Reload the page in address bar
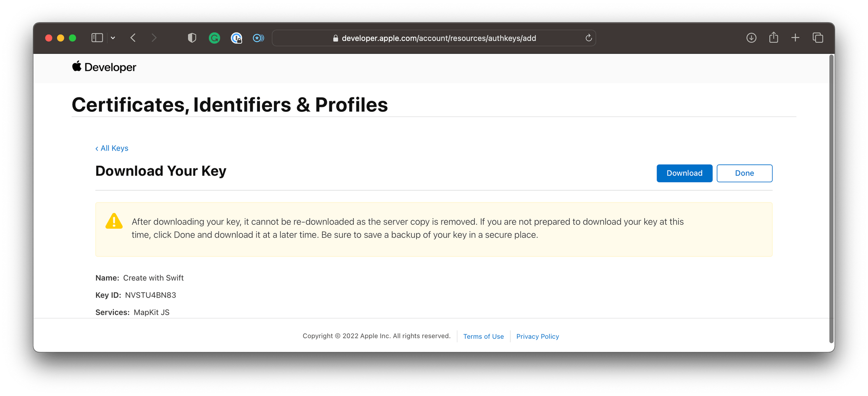This screenshot has width=868, height=396. [x=589, y=38]
